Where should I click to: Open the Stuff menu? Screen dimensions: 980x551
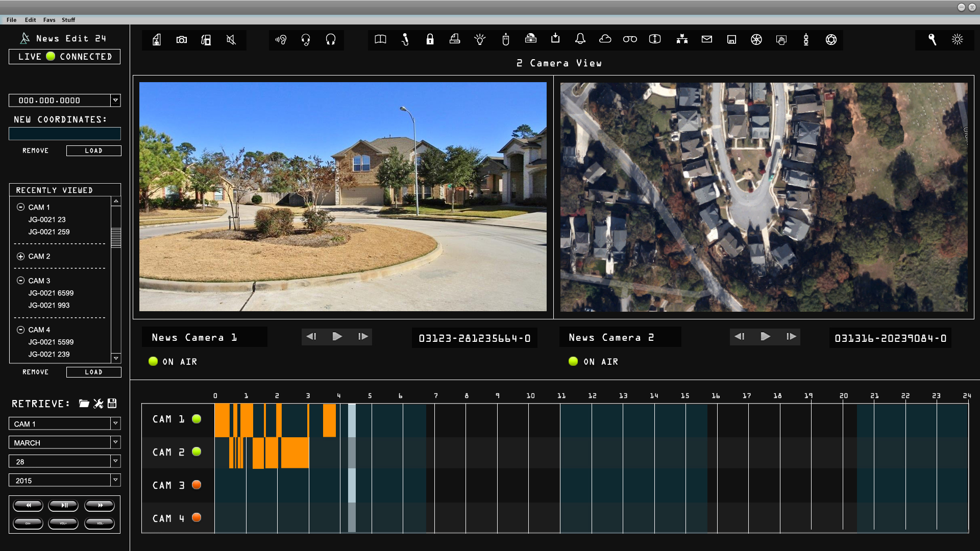pyautogui.click(x=68, y=20)
